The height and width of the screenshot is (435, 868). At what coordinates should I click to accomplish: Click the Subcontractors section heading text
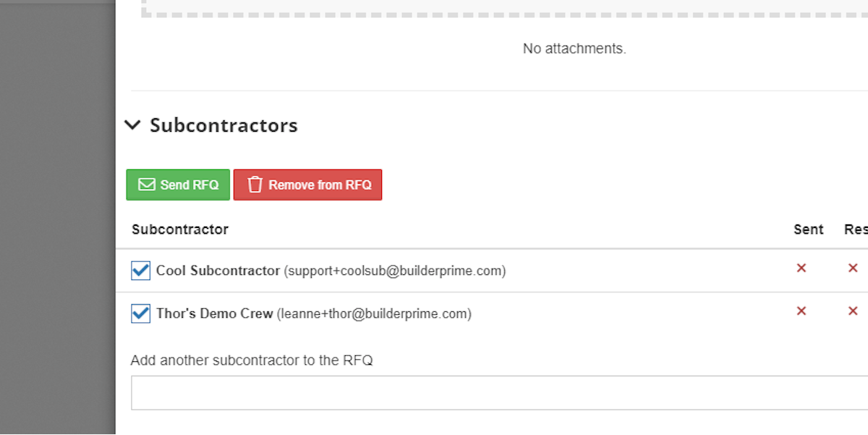(x=224, y=125)
